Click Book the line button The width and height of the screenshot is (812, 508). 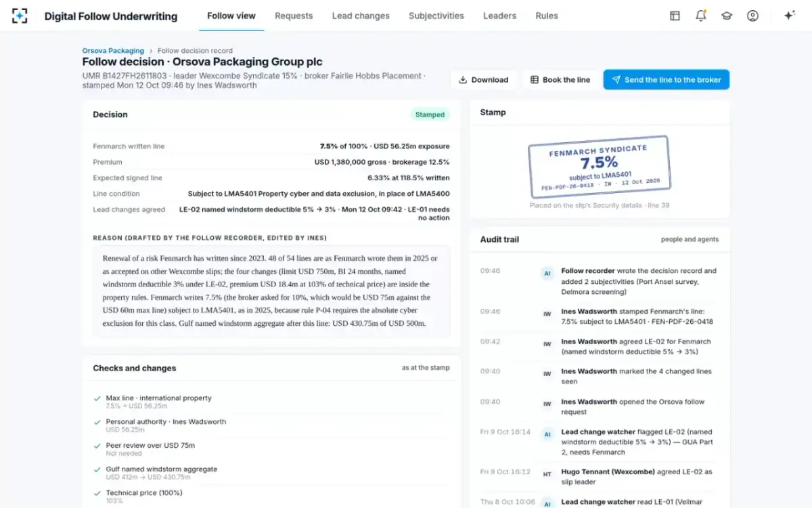tap(560, 79)
